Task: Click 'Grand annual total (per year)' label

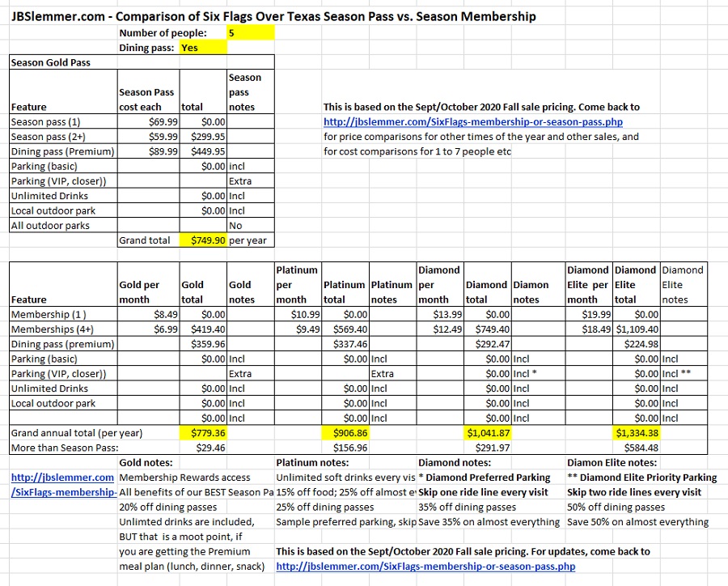Action: [77, 433]
